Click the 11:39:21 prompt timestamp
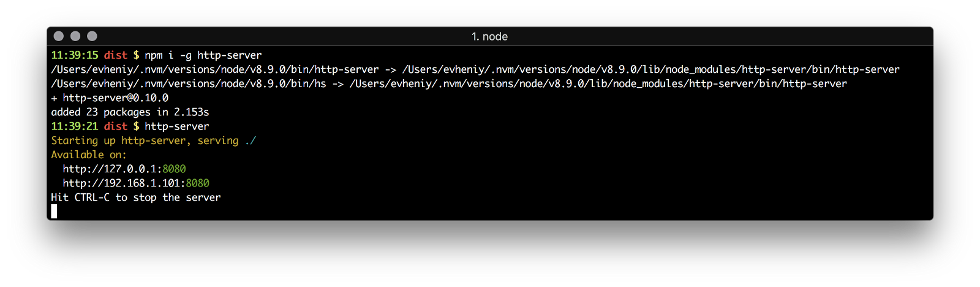Screen dimensions: 980x287 tap(74, 126)
